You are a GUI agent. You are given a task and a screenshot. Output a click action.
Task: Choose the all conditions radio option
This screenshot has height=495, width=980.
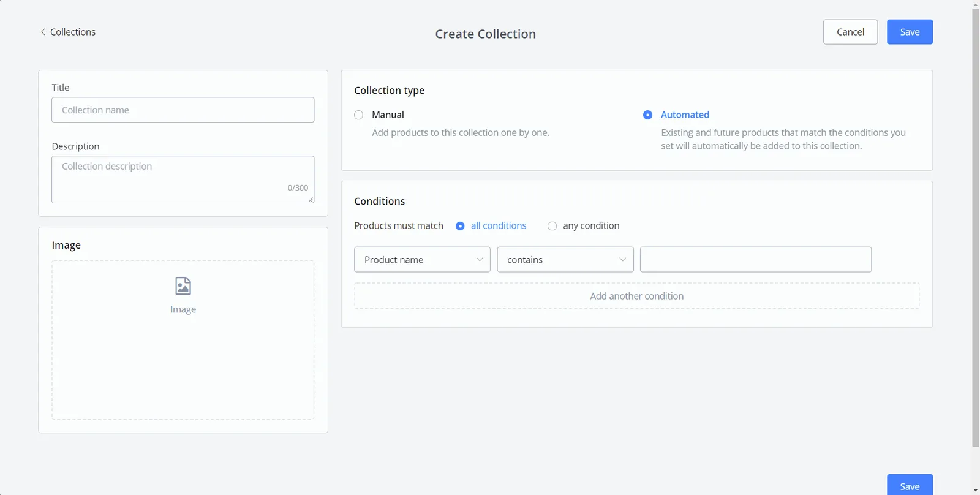coord(460,226)
